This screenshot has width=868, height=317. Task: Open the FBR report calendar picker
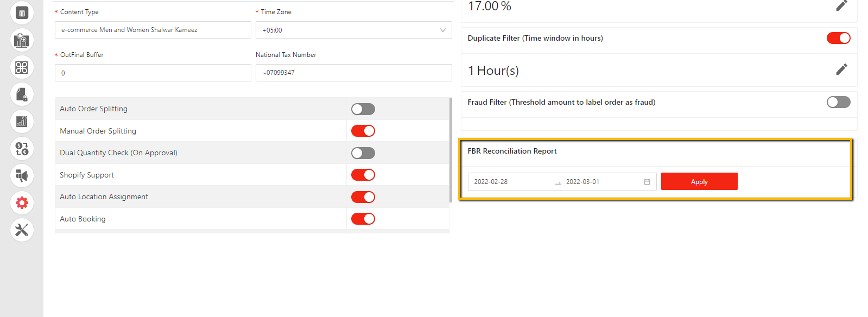tap(647, 182)
